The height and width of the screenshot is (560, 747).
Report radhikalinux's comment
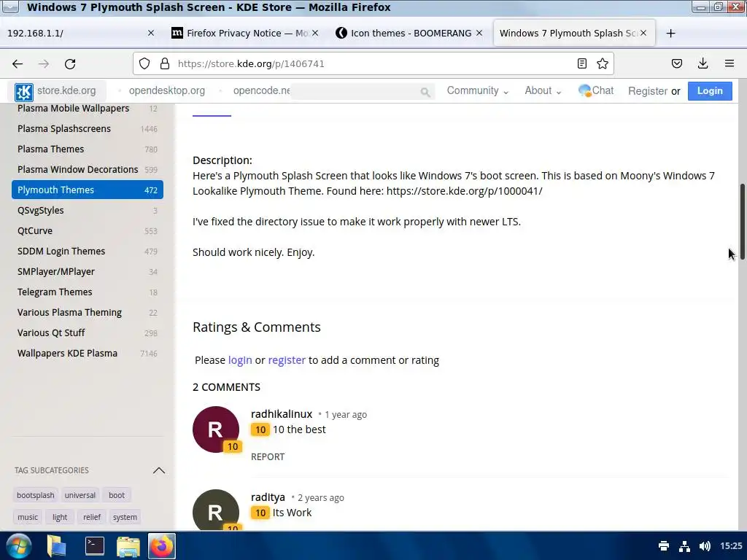[x=268, y=456]
